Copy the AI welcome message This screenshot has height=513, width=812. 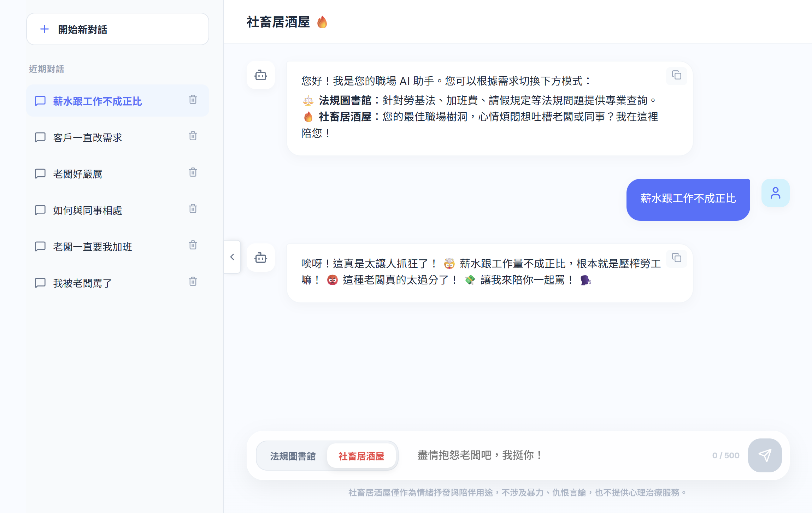[676, 76]
